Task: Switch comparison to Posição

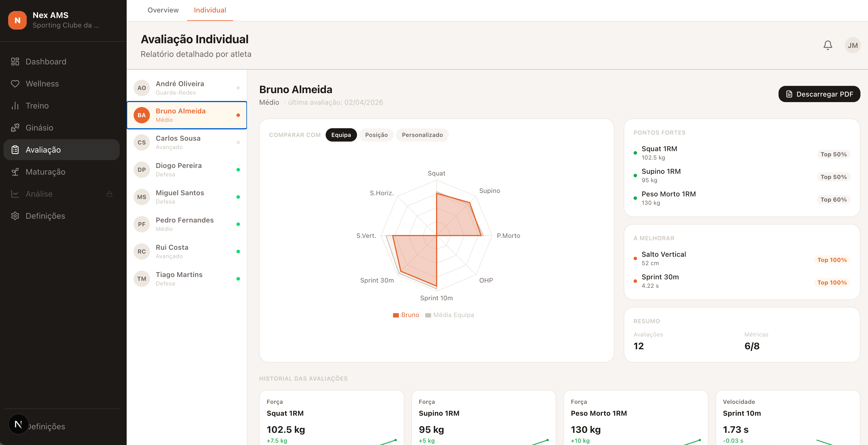Action: tap(376, 135)
